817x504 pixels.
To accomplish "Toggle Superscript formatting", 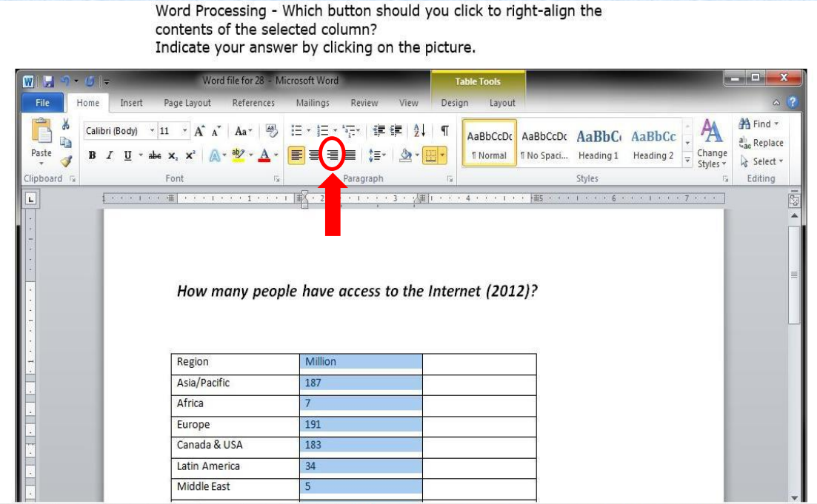I will (190, 155).
